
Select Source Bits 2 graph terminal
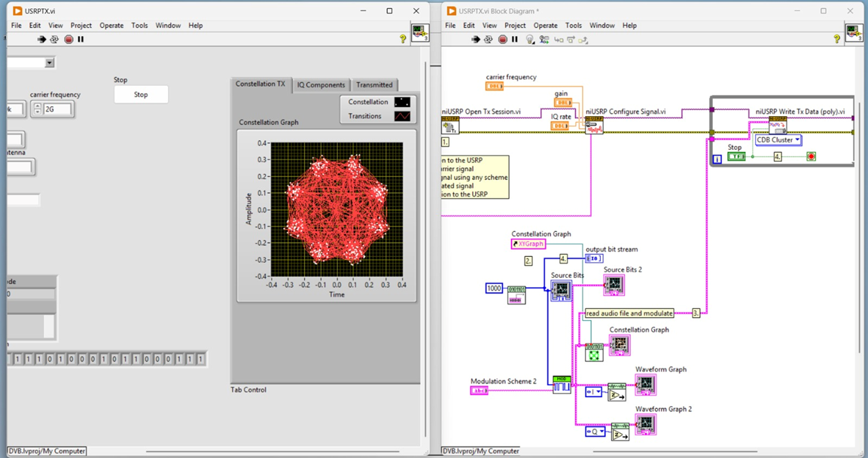coord(614,285)
